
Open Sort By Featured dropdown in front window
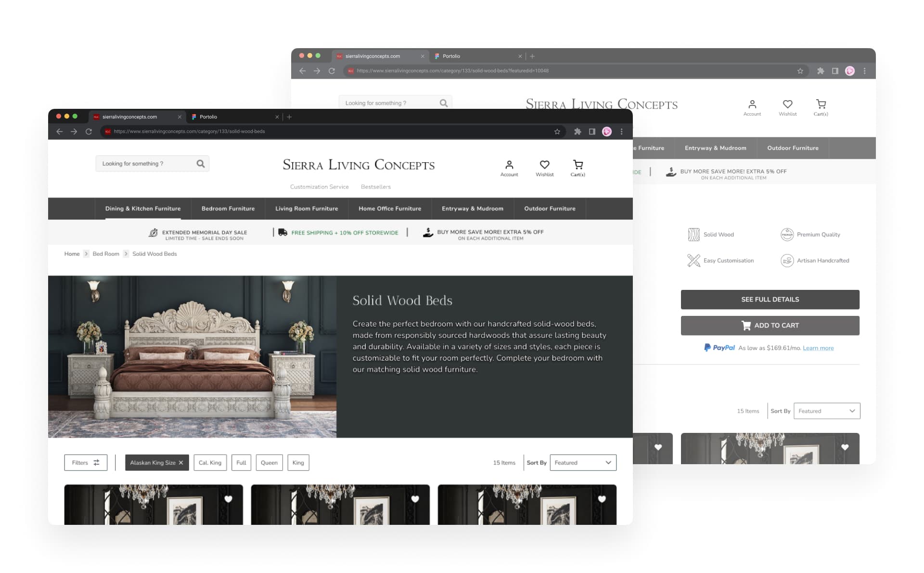(x=583, y=463)
